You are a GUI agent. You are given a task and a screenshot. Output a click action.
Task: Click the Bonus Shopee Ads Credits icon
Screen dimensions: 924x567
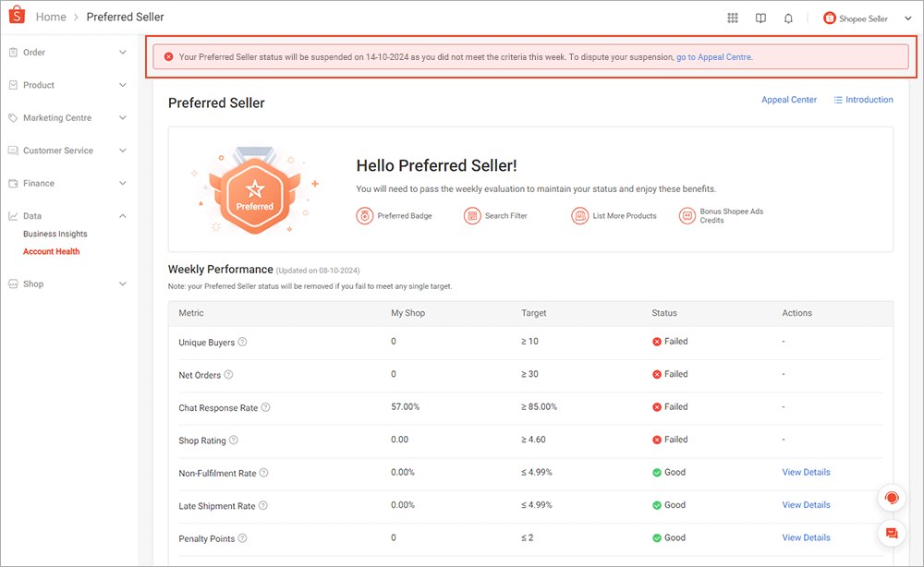687,215
